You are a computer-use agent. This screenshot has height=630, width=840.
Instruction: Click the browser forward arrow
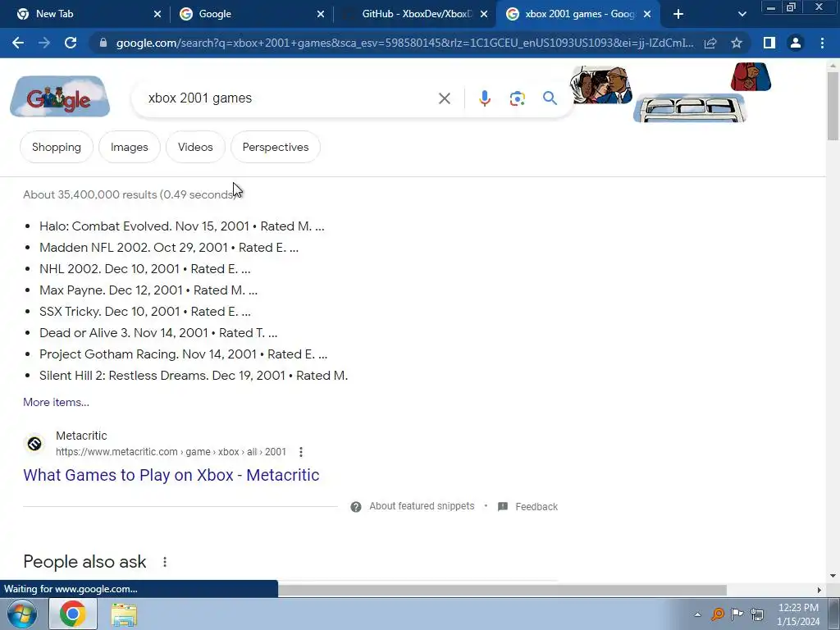tap(44, 43)
